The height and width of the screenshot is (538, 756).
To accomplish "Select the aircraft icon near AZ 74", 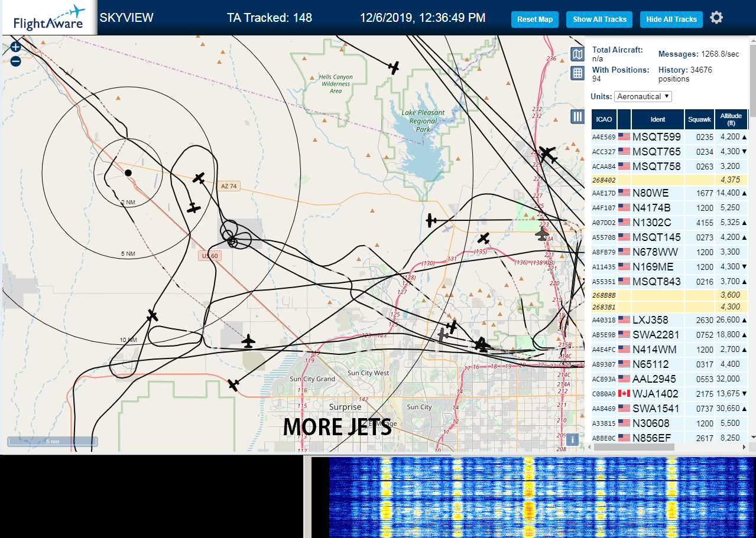I will pyautogui.click(x=199, y=178).
